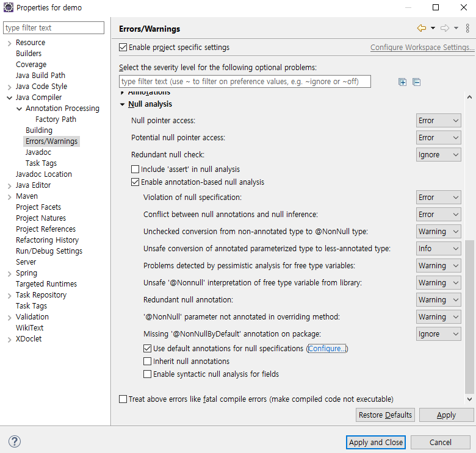Click the scrollbar up arrow

pyautogui.click(x=469, y=97)
